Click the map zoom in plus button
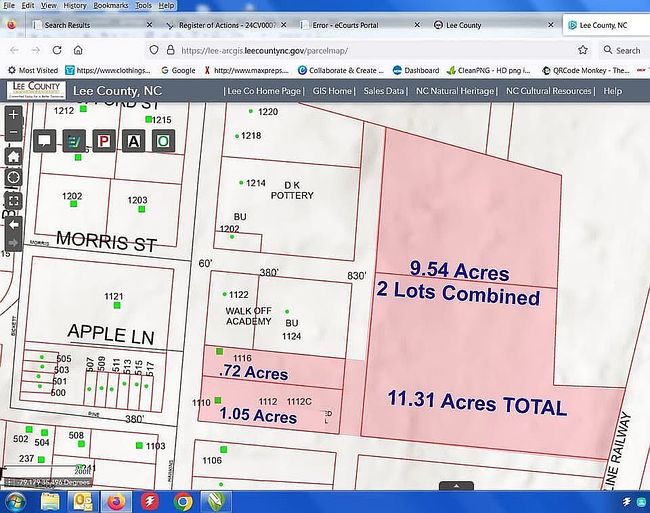650x513 pixels. [13, 115]
